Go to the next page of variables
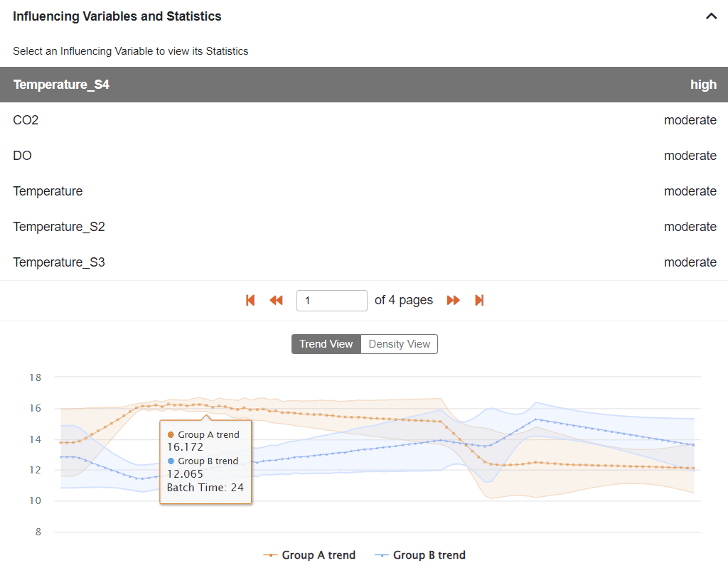728x568 pixels. [x=454, y=300]
